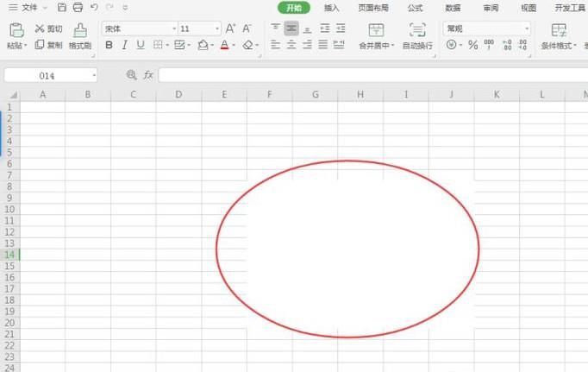Screen dimensions: 588x372
Task: Open the 粘贴 paste dropdown arrow
Action: click(x=26, y=46)
